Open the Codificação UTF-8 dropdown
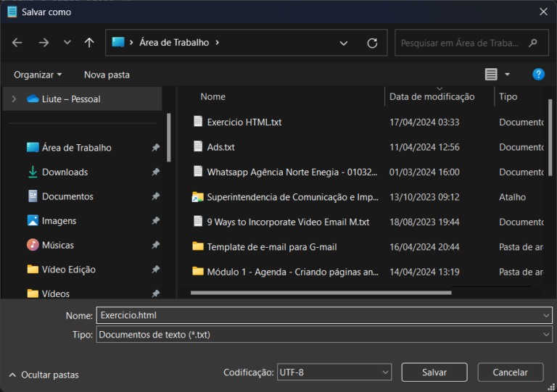The image size is (557, 392). (334, 372)
